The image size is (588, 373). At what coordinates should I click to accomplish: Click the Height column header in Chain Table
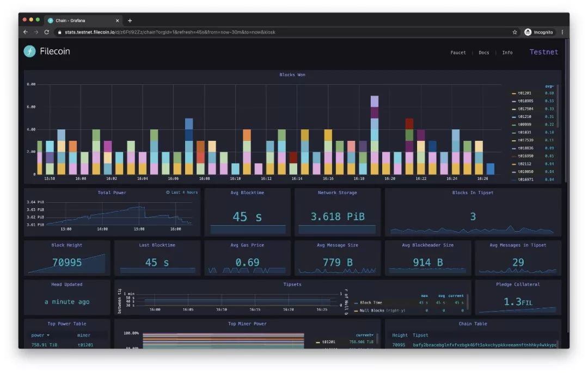click(400, 335)
